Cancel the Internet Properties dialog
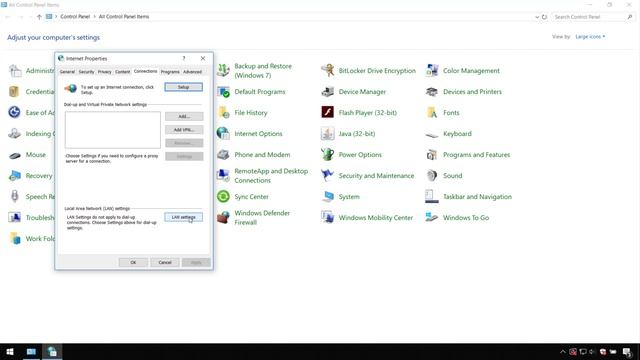This screenshot has height=360, width=640. click(165, 262)
